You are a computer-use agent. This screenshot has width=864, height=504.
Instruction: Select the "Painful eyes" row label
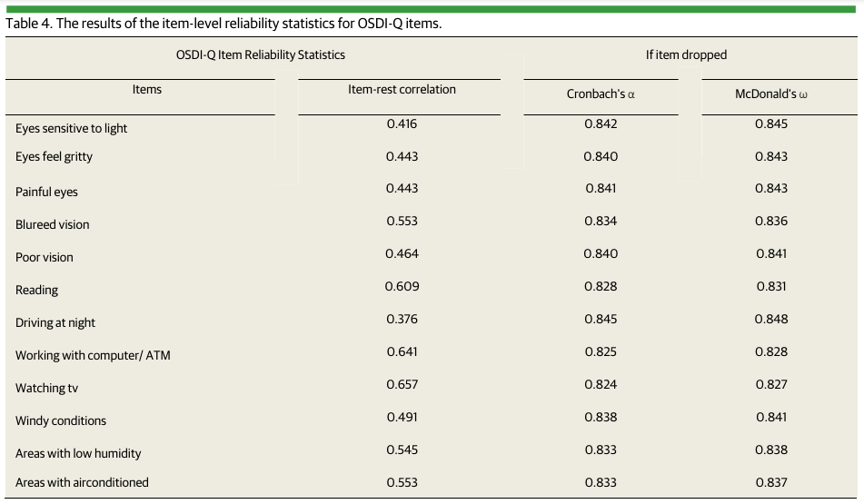point(46,193)
